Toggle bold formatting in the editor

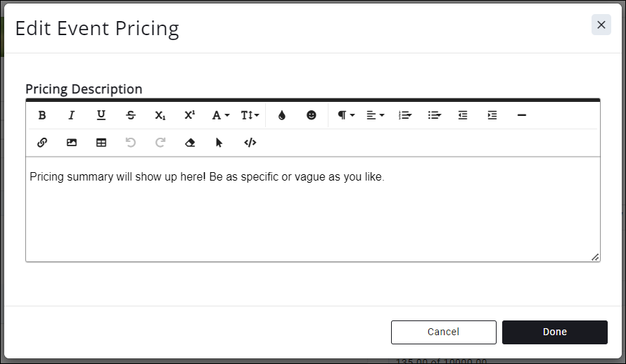42,115
